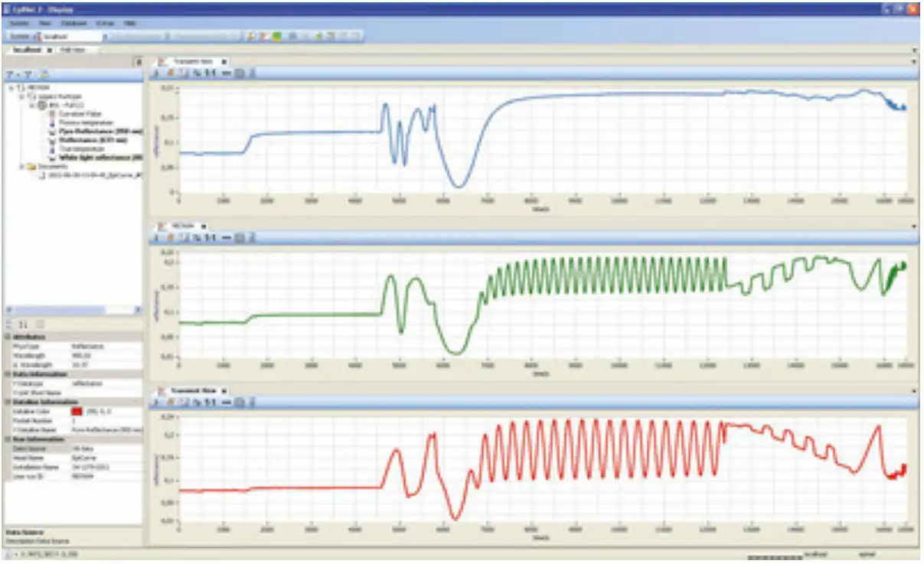Collapse the Dataline Information property category
This screenshot has width=924, height=564.
(8, 401)
